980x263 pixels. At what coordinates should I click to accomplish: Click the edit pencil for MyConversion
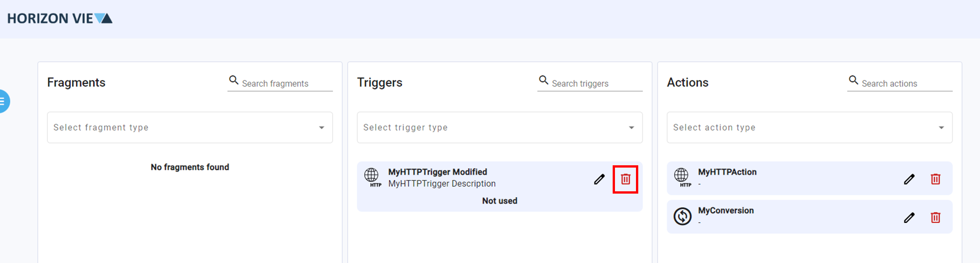coord(910,217)
